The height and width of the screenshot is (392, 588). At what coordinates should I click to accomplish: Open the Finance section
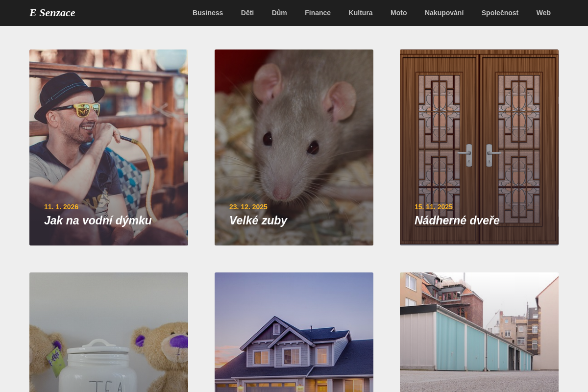click(x=318, y=13)
